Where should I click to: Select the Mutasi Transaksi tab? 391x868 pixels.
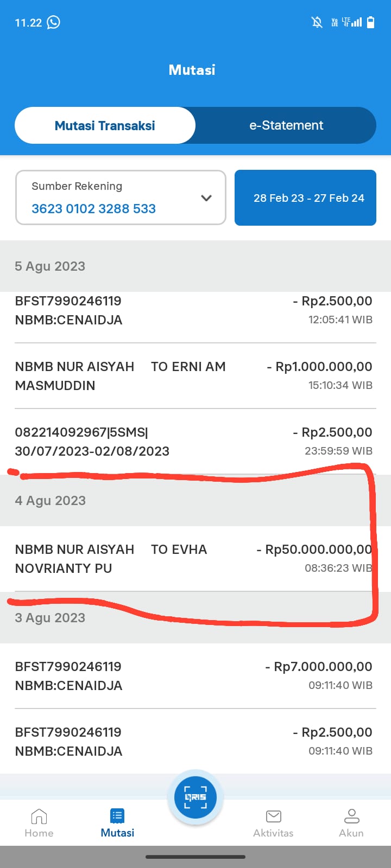point(105,125)
